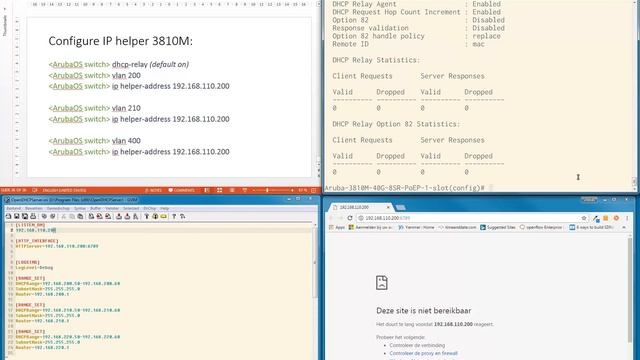640x360 pixels.
Task: Open the Yammer : Home bookmark
Action: [x=416, y=227]
